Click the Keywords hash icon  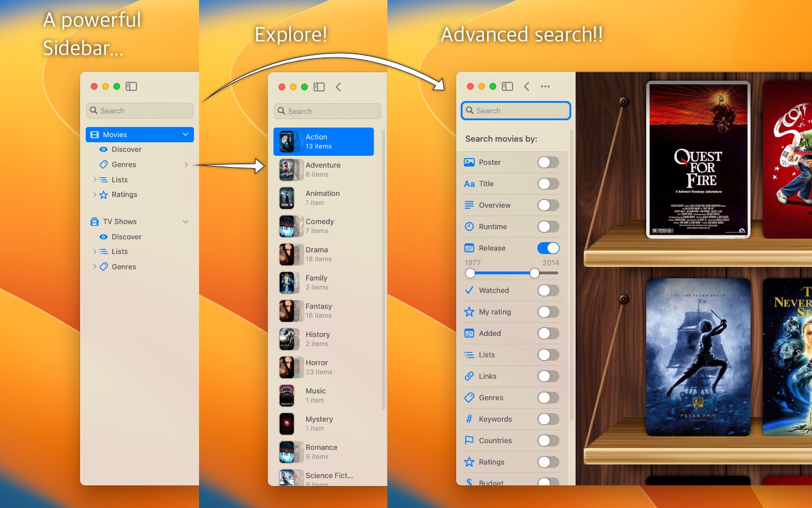click(x=469, y=419)
